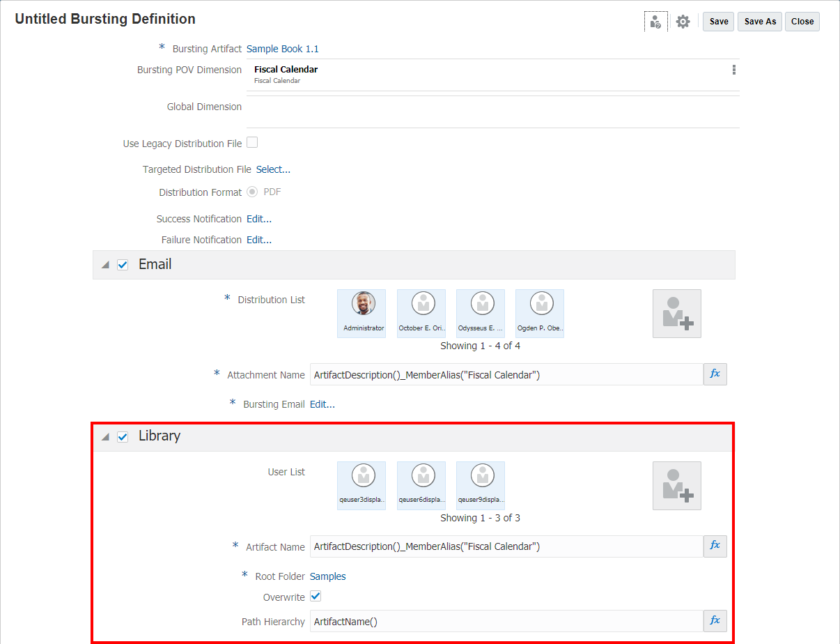Collapse the Email section

pos(105,264)
